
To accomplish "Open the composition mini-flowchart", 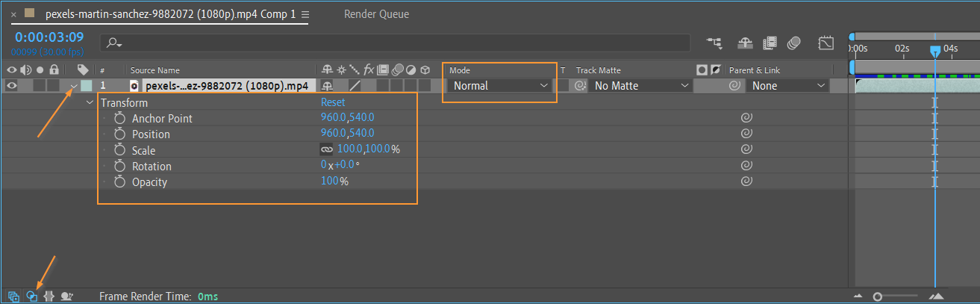I will [717, 43].
